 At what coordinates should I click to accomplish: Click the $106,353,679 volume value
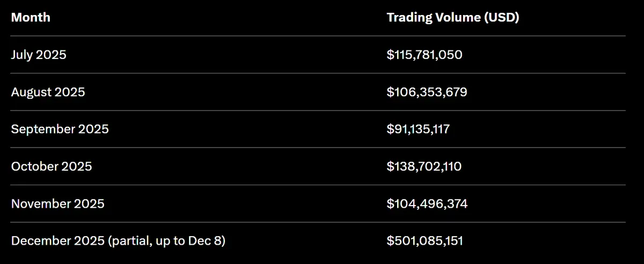[427, 92]
